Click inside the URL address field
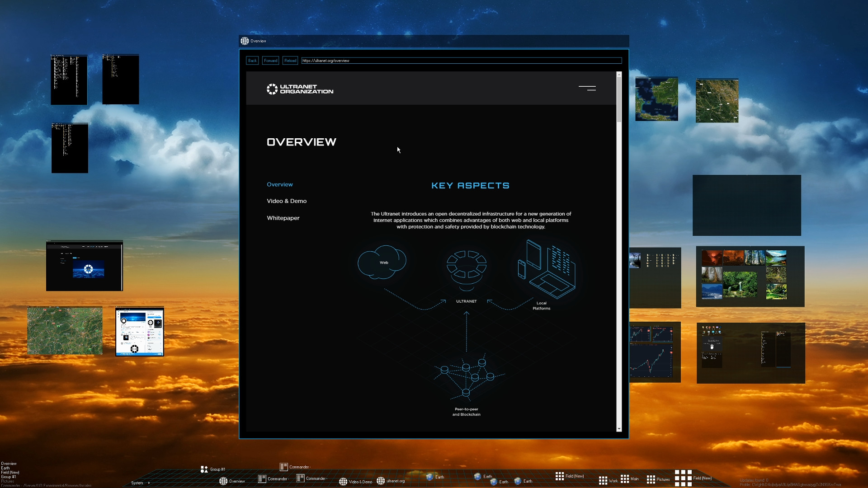The image size is (868, 488). tap(461, 60)
